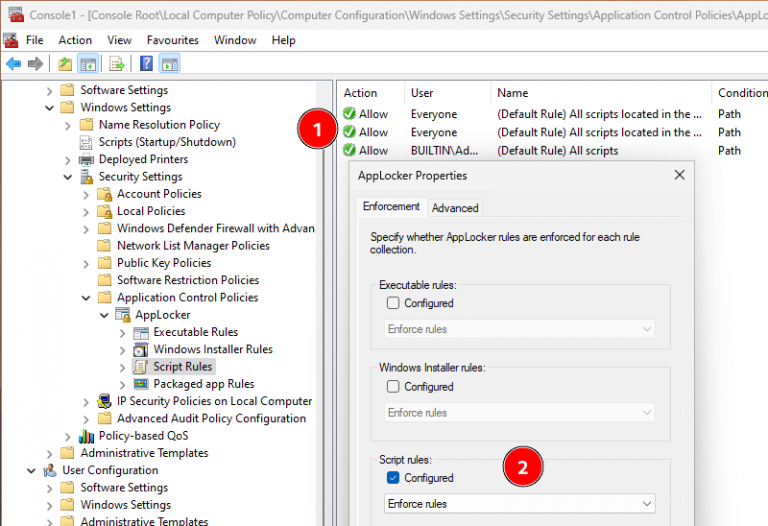Sort by the Name column header
Image resolution: width=768 pixels, height=526 pixels.
tap(601, 93)
